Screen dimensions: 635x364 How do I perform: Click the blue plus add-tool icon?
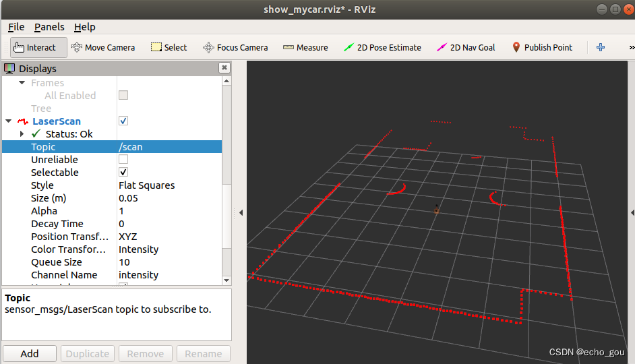coord(601,47)
